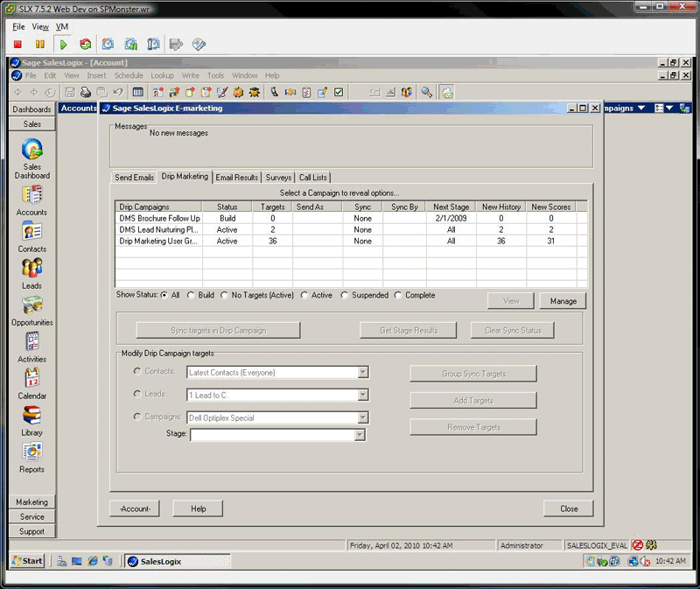This screenshot has width=700, height=589.
Task: Open the group options dropdown arrow
Action: click(x=669, y=108)
